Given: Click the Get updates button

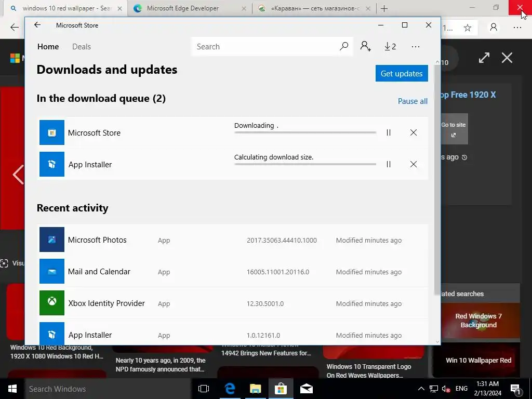Looking at the screenshot, I should click(x=402, y=73).
